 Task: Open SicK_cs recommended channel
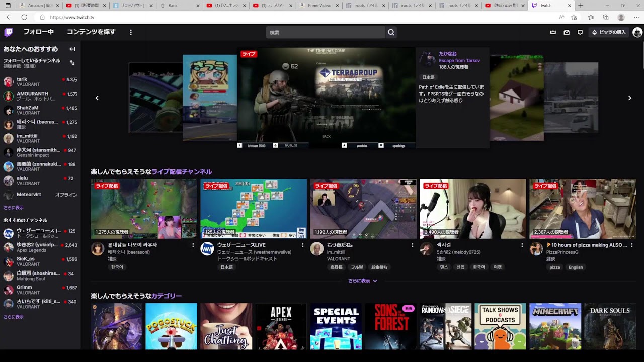[x=40, y=261]
